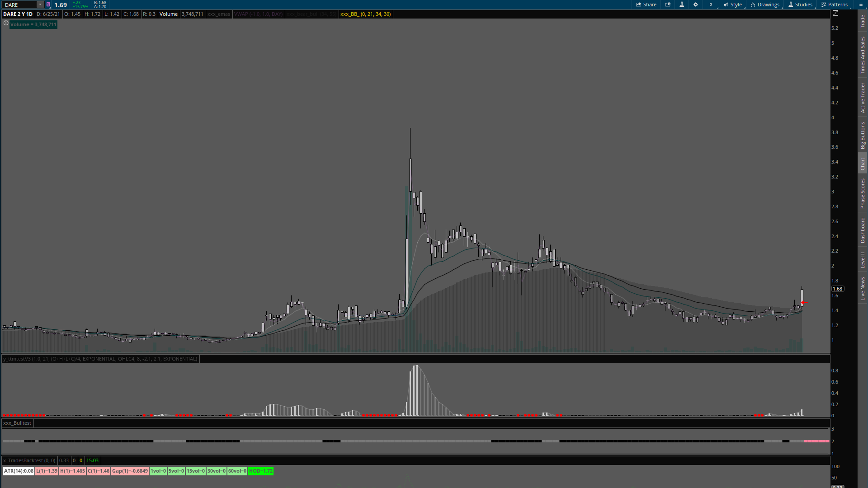Screen dimensions: 868x488
Task: Open the D timeframe selector
Action: coord(711,5)
